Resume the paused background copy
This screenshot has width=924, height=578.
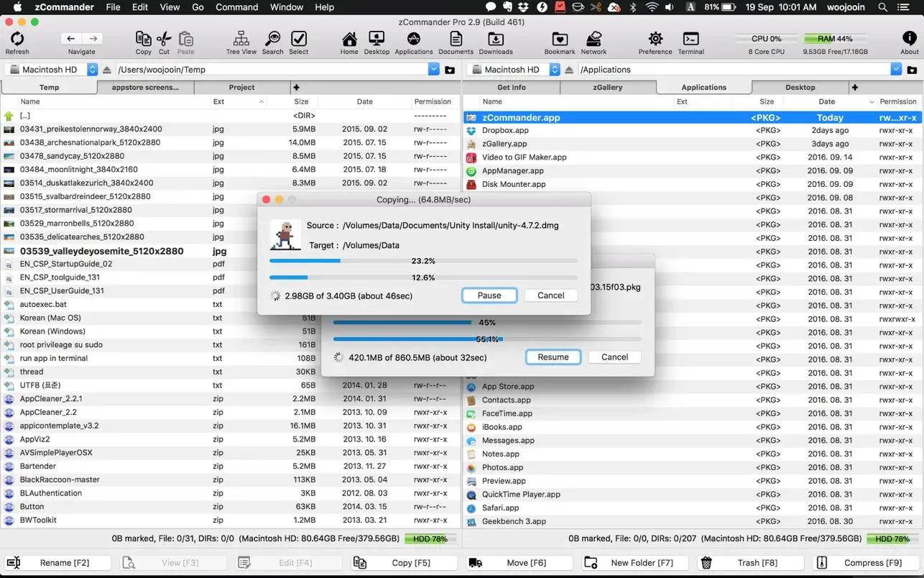[553, 357]
